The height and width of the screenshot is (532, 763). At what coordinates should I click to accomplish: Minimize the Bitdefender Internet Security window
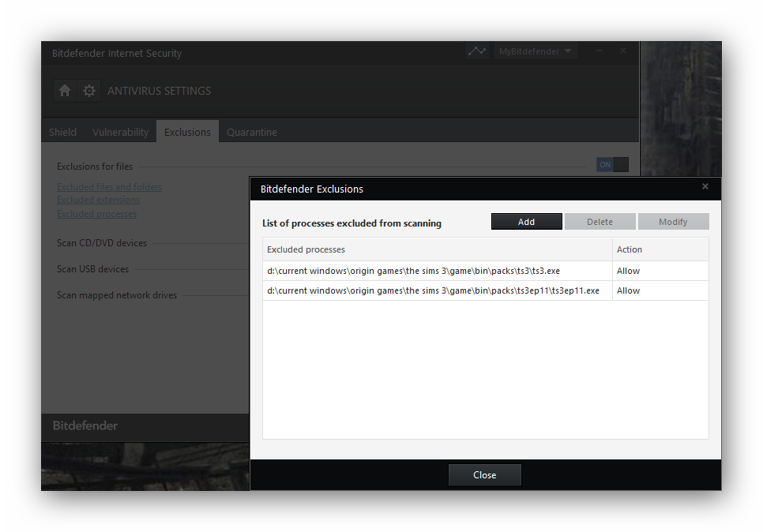[599, 51]
